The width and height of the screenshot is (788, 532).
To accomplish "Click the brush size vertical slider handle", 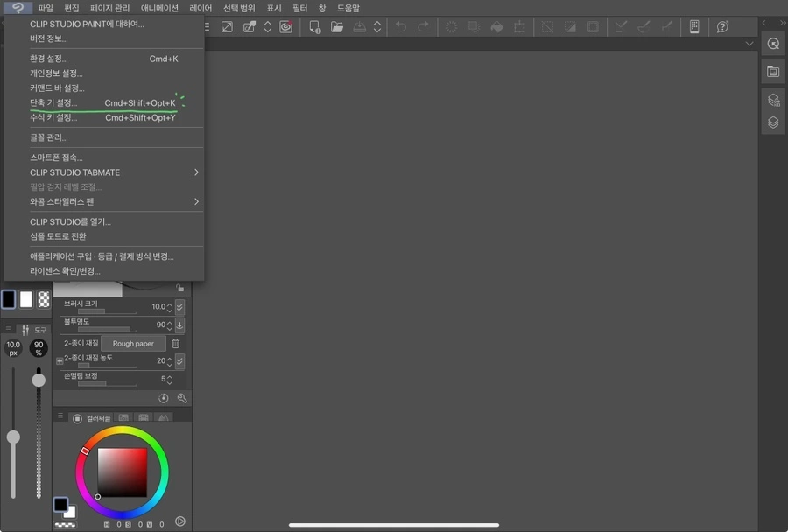I will pos(13,437).
